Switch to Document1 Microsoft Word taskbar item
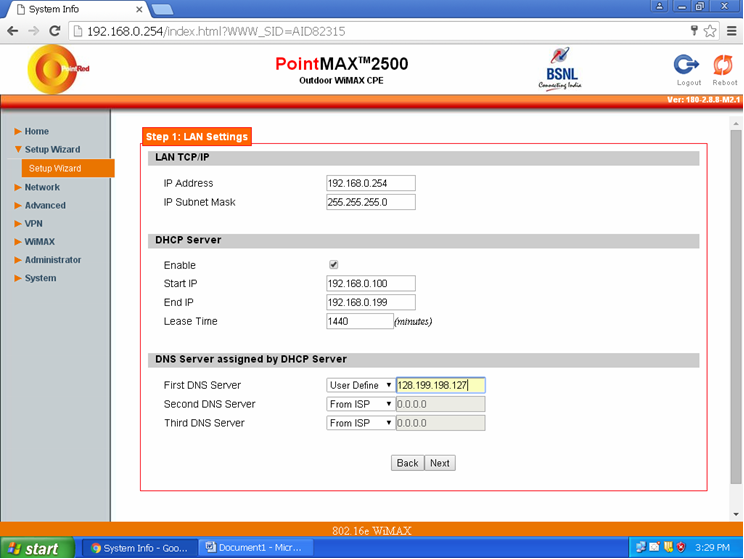744x559 pixels. click(x=256, y=548)
